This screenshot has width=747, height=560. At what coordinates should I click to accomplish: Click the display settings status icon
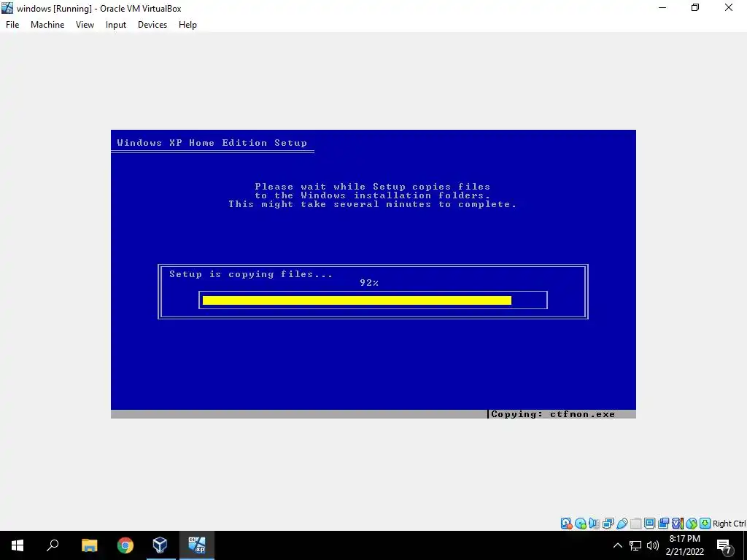649,524
